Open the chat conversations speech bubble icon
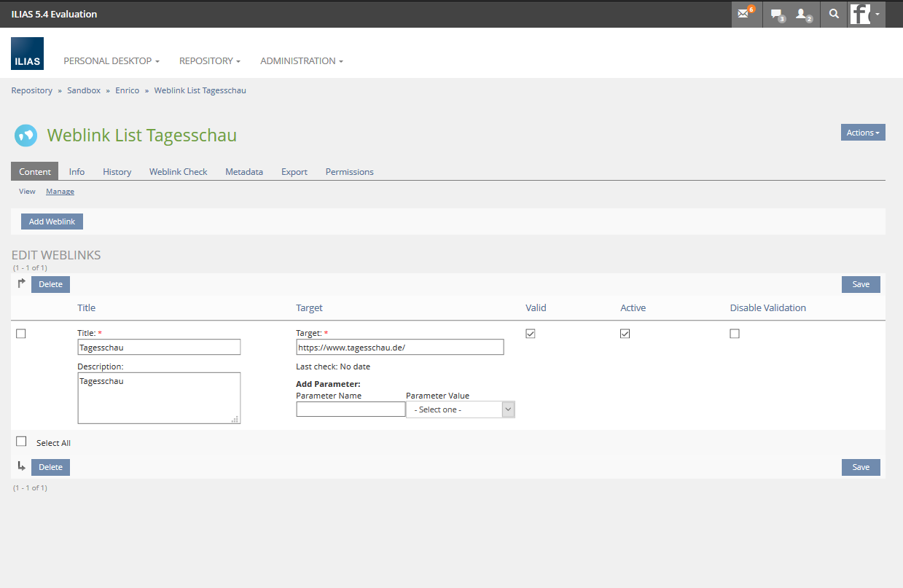Viewport: 903px width, 588px height. [x=777, y=14]
